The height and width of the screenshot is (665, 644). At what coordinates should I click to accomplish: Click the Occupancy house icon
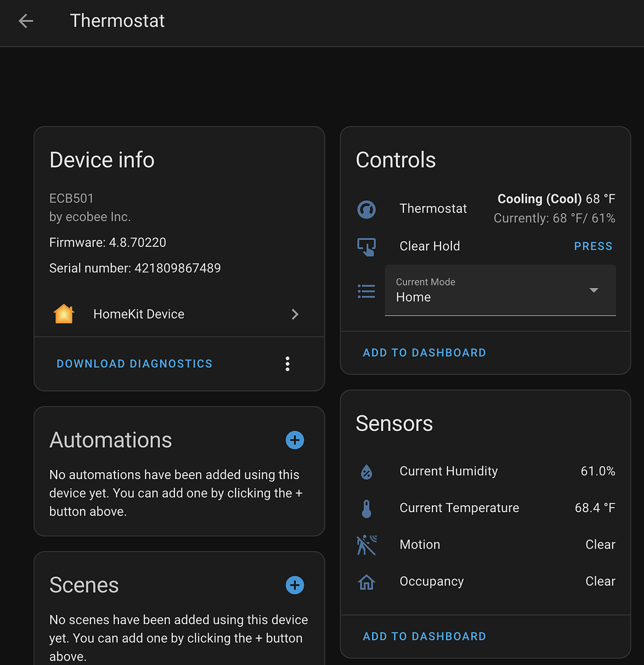[366, 582]
